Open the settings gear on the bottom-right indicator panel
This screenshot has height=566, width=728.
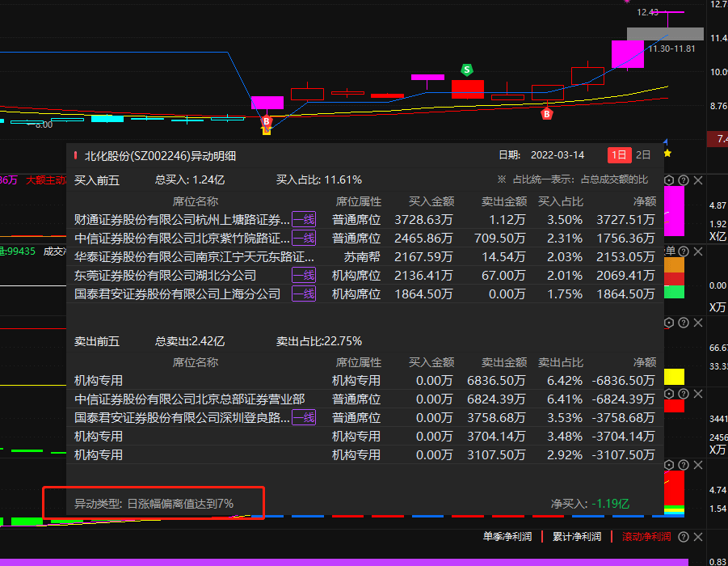[x=668, y=465]
